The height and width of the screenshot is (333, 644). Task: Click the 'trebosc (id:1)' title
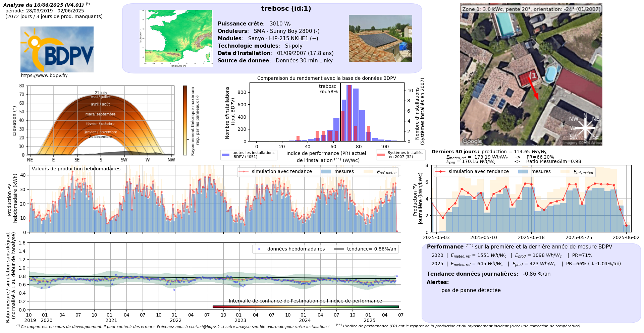pyautogui.click(x=286, y=9)
